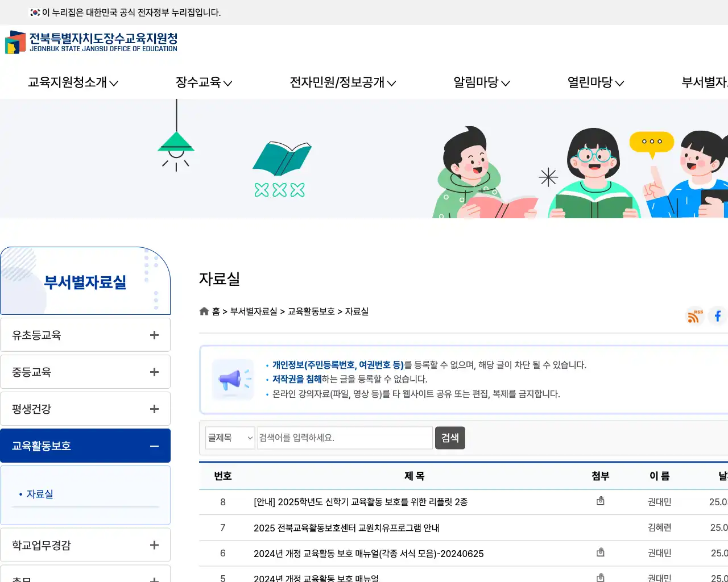
Task: Click the Jangsu Office of Education logo
Action: pos(91,42)
